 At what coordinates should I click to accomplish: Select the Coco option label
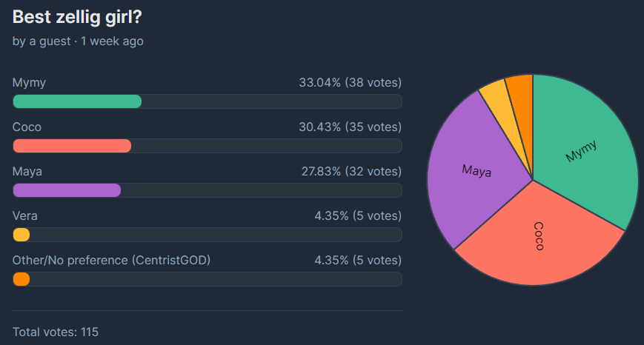click(27, 127)
